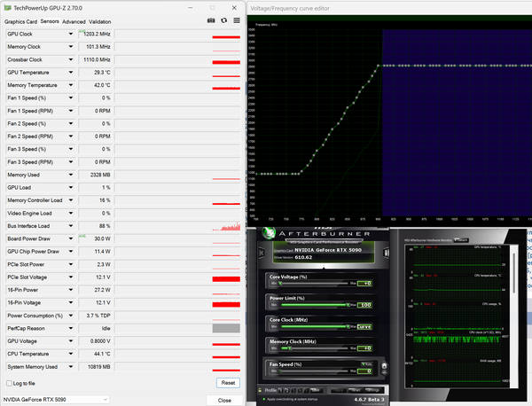
Task: Click the Afterburner info button beside driver version
Action: 386,253
